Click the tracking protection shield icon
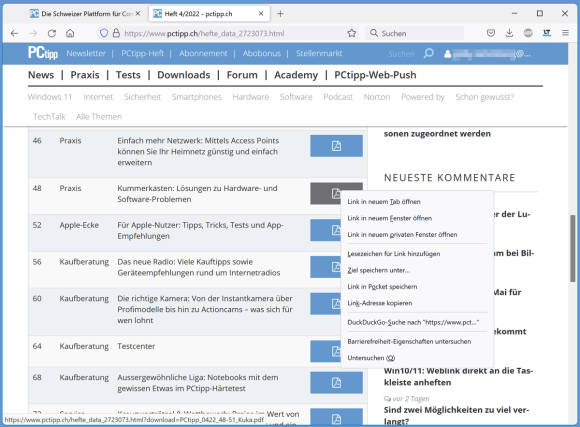Image resolution: width=580 pixels, height=427 pixels. pos(104,33)
